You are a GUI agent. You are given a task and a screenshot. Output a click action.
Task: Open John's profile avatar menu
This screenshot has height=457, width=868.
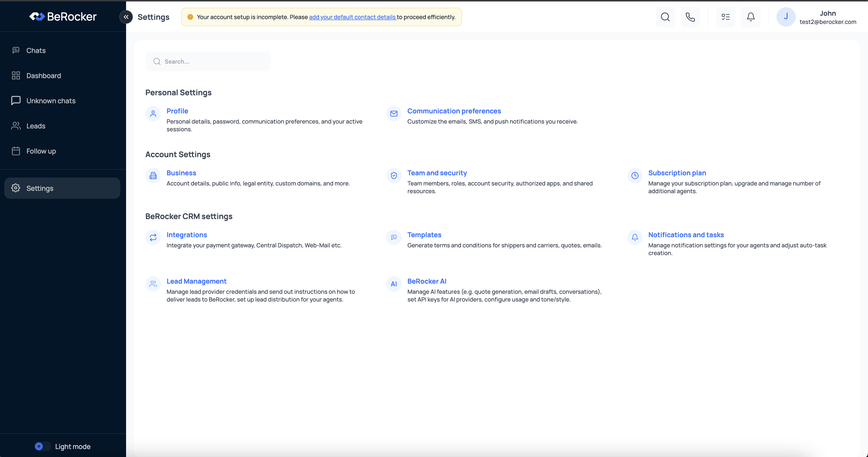pyautogui.click(x=786, y=17)
